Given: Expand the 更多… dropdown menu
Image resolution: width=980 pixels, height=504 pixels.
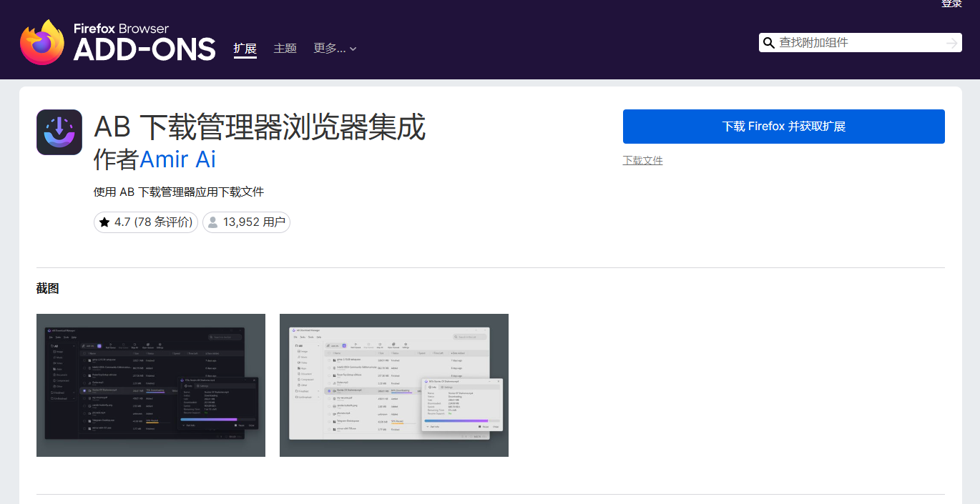Looking at the screenshot, I should [335, 49].
